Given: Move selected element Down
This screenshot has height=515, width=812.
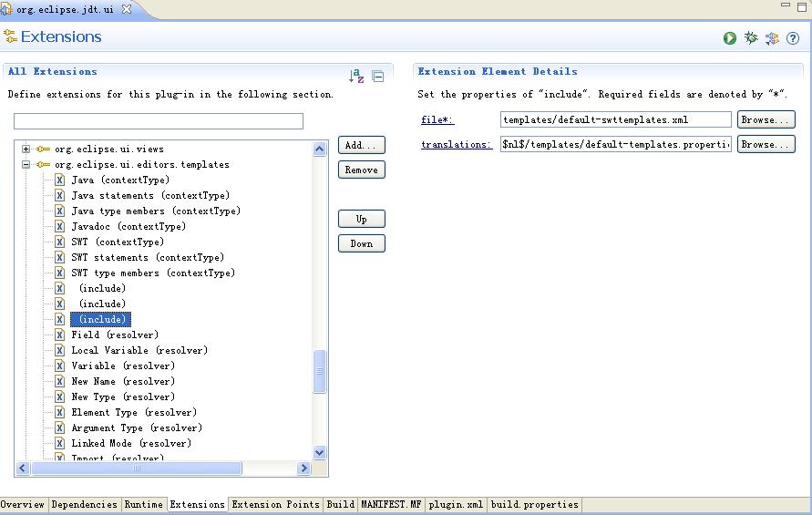Looking at the screenshot, I should [362, 243].
